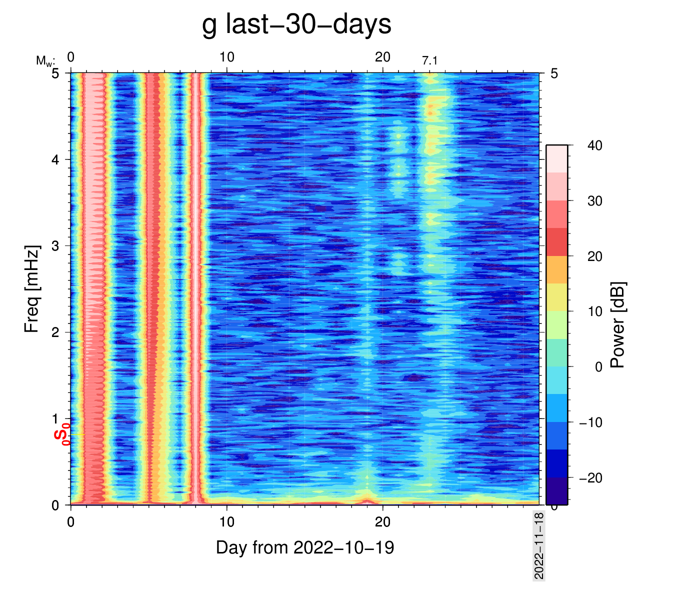Pick the orange segment in the colorbar
Viewport: 700px width, 595px height.
(556, 269)
